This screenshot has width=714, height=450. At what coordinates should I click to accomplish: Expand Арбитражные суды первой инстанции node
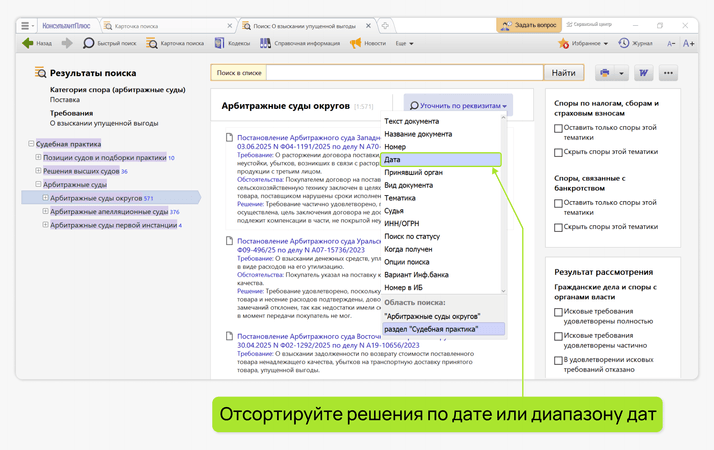46,225
